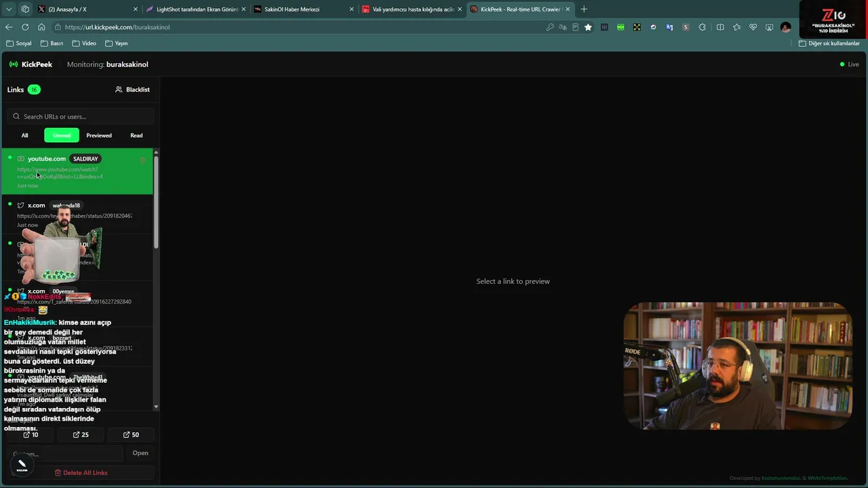Open the green Kick extension icon
Image resolution: width=868 pixels, height=488 pixels.
(x=620, y=27)
